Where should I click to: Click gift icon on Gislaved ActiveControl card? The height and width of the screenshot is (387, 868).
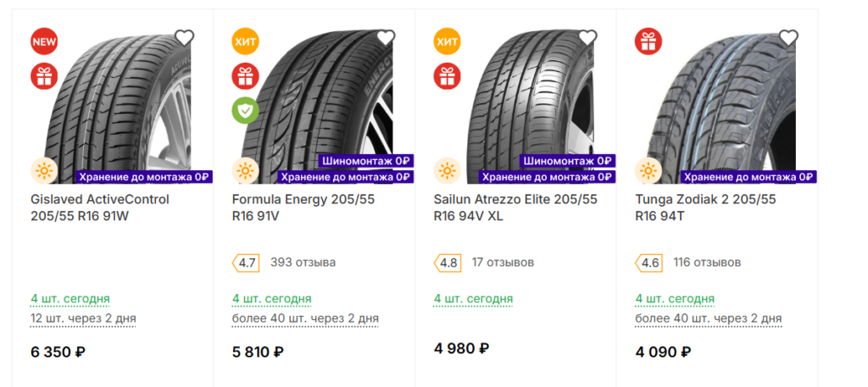click(44, 75)
